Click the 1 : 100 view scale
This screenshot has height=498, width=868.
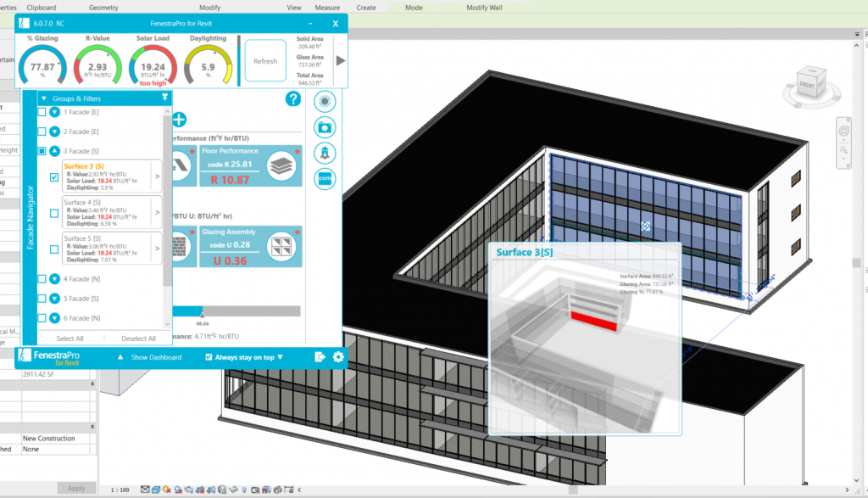[120, 490]
